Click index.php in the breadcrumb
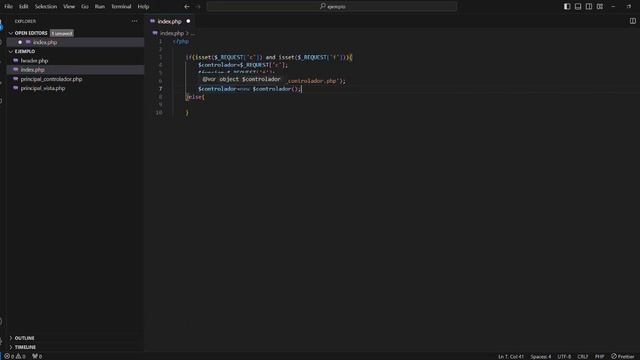The image size is (640, 360). pyautogui.click(x=171, y=33)
